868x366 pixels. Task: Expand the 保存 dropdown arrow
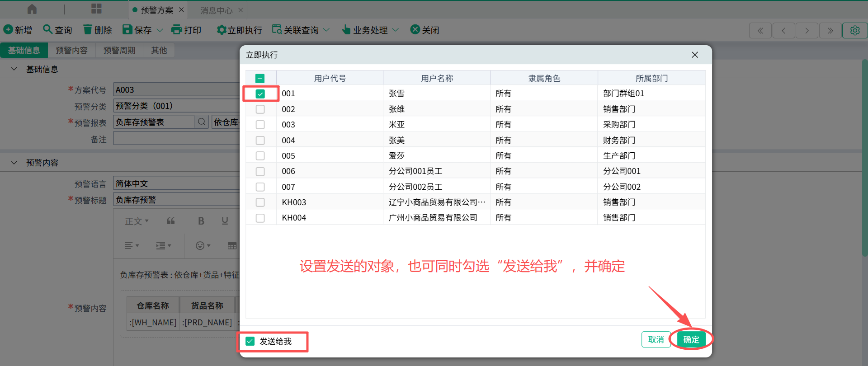click(x=160, y=30)
